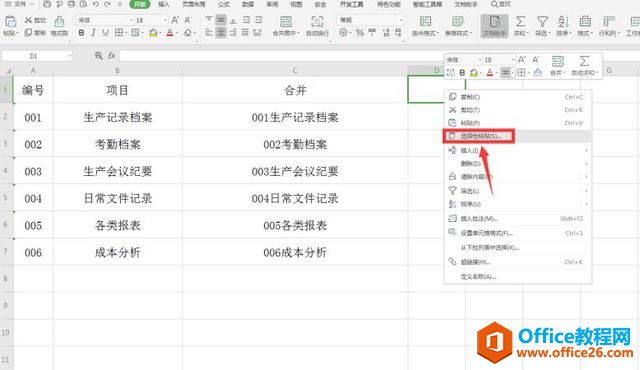Click the ribbon Cut (剪切) scissors button

click(35, 20)
